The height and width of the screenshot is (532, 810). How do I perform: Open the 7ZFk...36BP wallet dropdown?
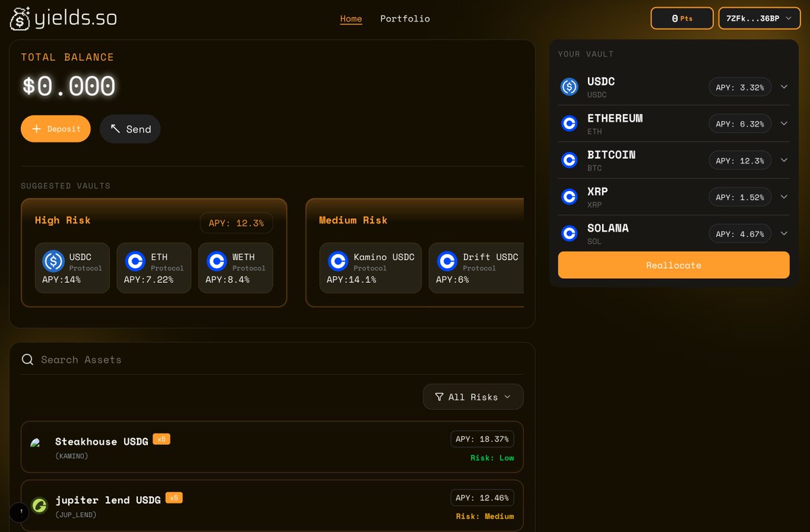click(x=759, y=18)
